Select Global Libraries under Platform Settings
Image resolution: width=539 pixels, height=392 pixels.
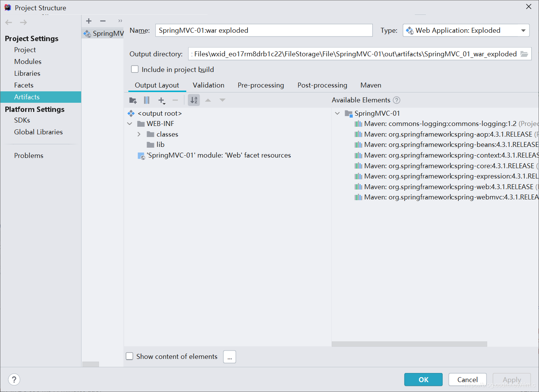tap(38, 132)
